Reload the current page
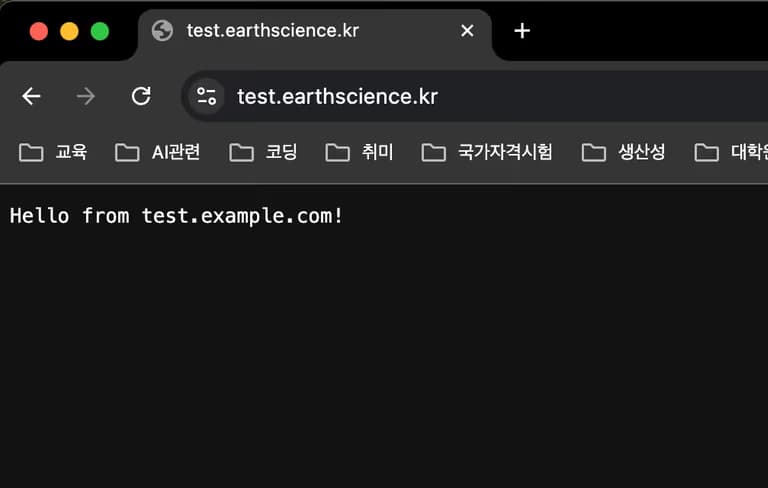 point(141,96)
